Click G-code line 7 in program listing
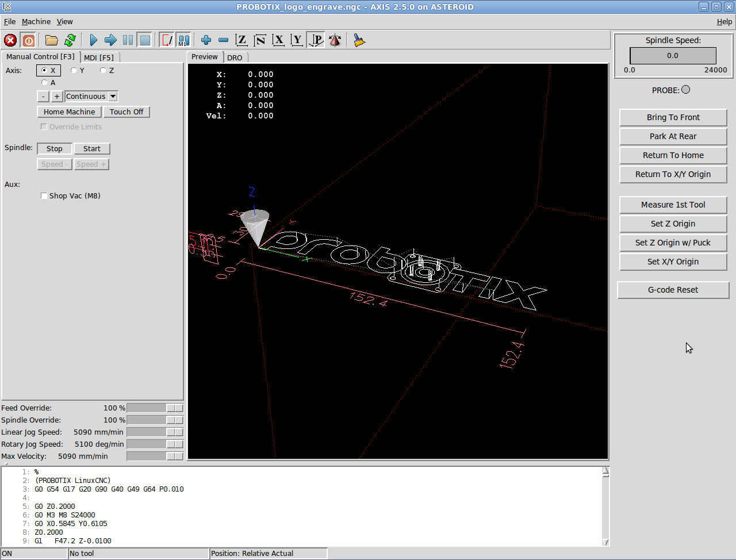Screen dimensions: 736x560 [71, 524]
